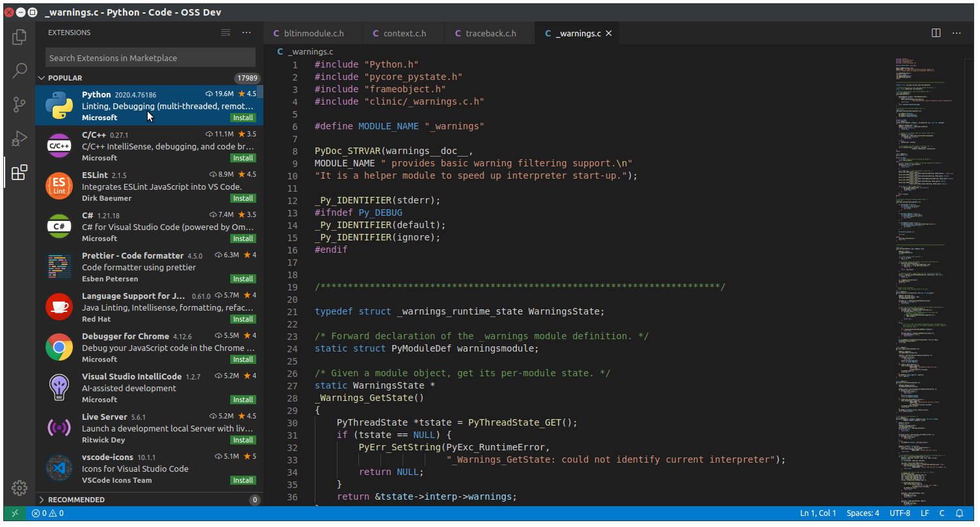
Task: Open Ln 1, Col 1 go-to-line
Action: 818,513
